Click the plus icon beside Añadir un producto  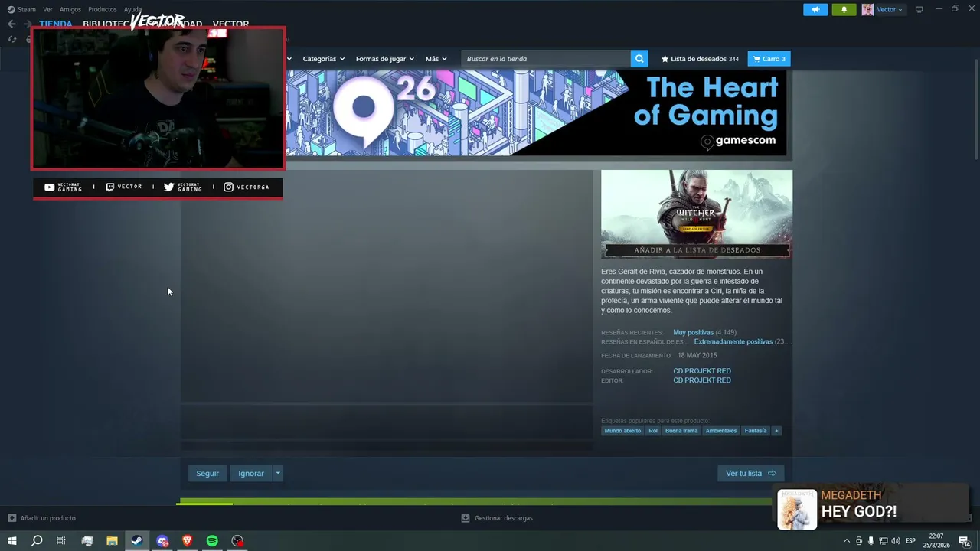click(x=11, y=518)
